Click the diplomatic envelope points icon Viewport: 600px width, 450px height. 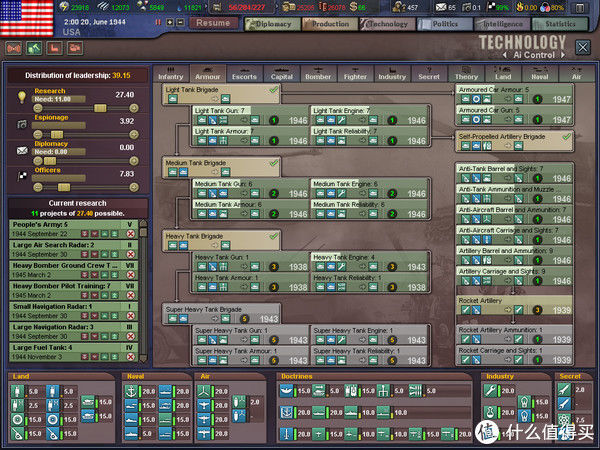441,7
